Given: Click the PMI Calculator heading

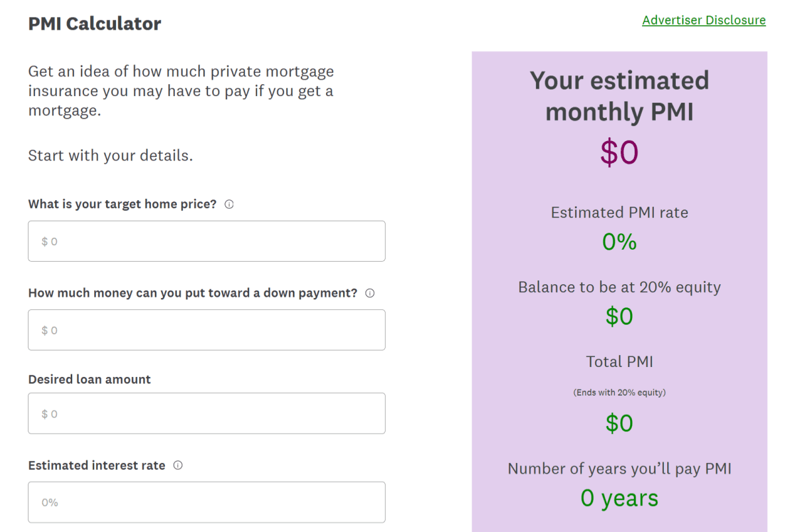Looking at the screenshot, I should [95, 24].
